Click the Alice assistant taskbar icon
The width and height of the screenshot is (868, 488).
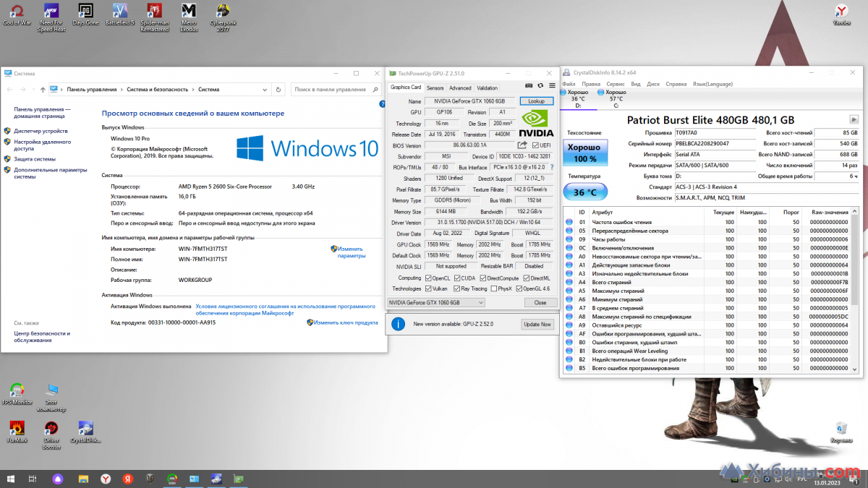58,479
